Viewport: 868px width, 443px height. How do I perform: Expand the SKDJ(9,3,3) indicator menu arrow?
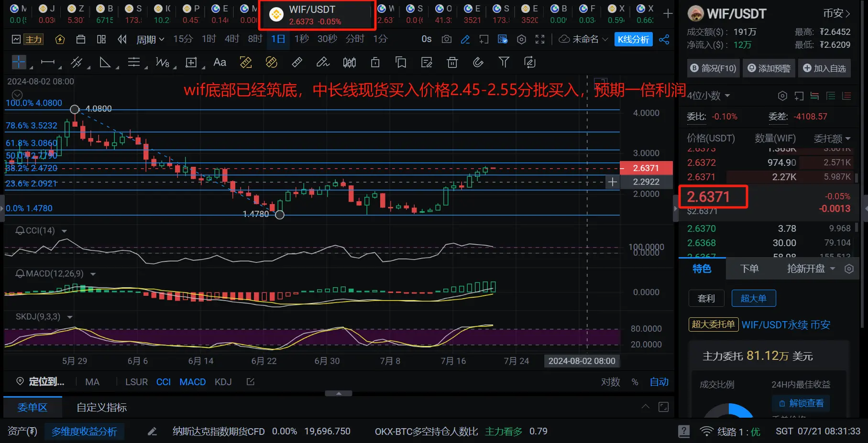[x=70, y=317]
